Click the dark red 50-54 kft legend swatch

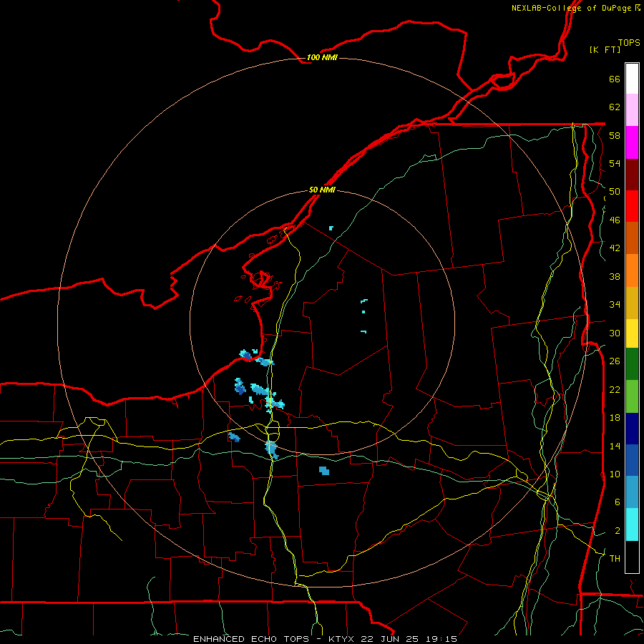pyautogui.click(x=632, y=175)
